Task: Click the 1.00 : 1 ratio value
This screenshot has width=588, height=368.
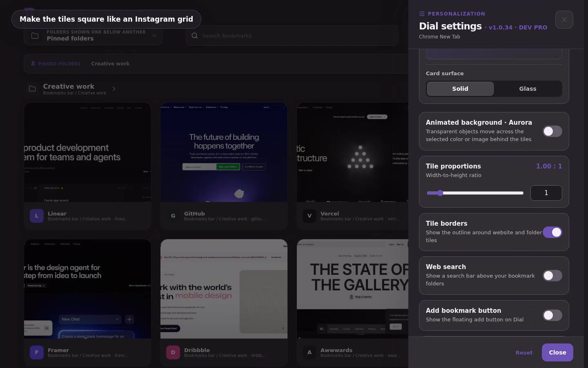Action: pos(549,166)
